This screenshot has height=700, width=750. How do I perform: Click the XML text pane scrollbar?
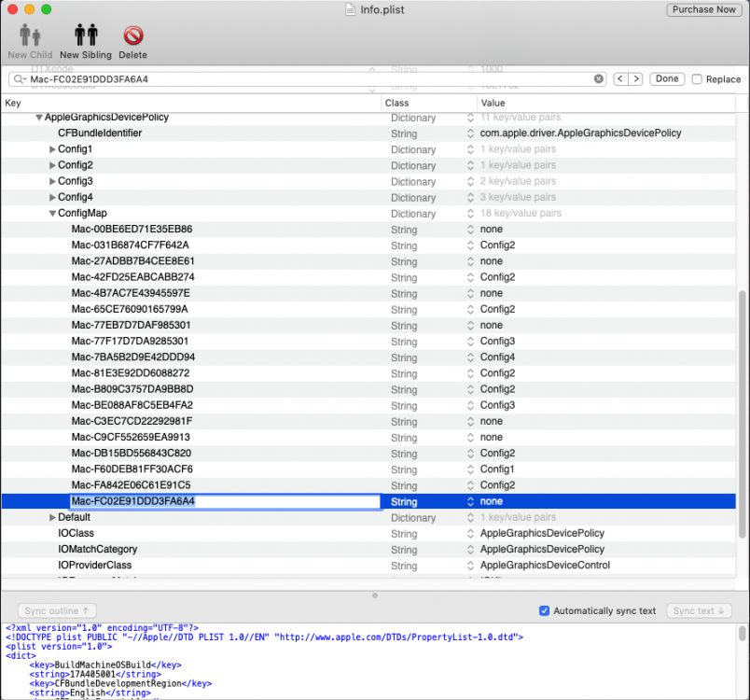(x=742, y=633)
